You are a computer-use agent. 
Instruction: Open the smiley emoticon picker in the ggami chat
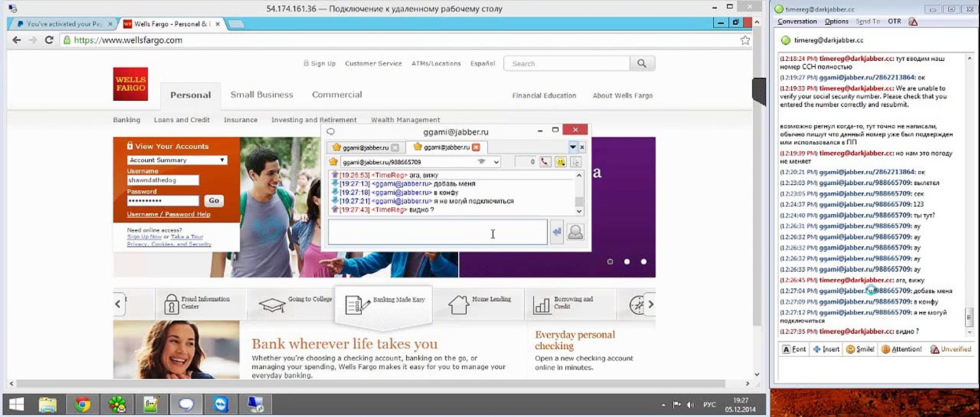click(560, 162)
